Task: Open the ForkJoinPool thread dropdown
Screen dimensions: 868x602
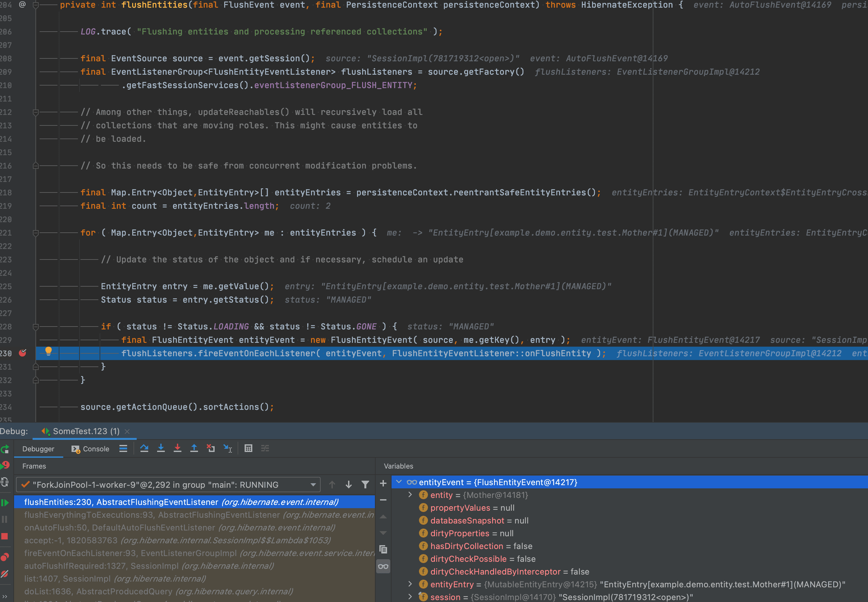Action: click(313, 485)
